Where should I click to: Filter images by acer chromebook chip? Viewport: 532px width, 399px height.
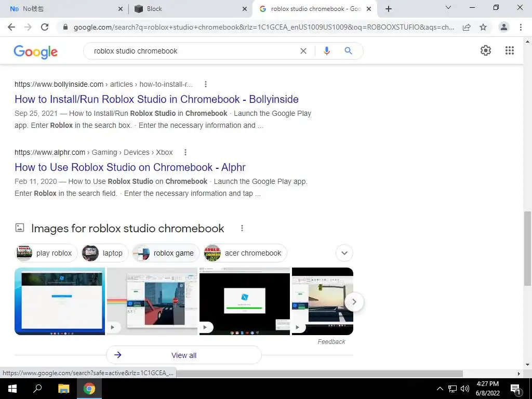[x=245, y=253]
